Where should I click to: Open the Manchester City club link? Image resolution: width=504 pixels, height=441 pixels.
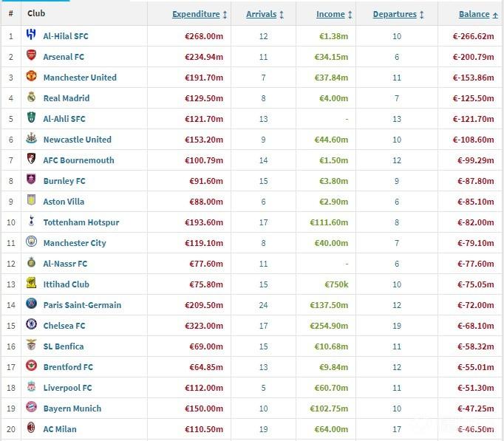[x=75, y=243]
